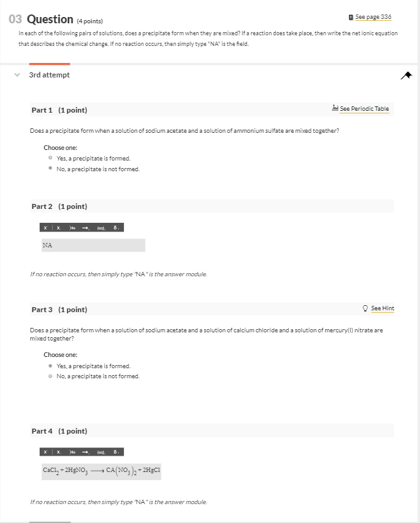Click the Part 2 answer field containing NA
The height and width of the screenshot is (523, 420).
point(93,245)
